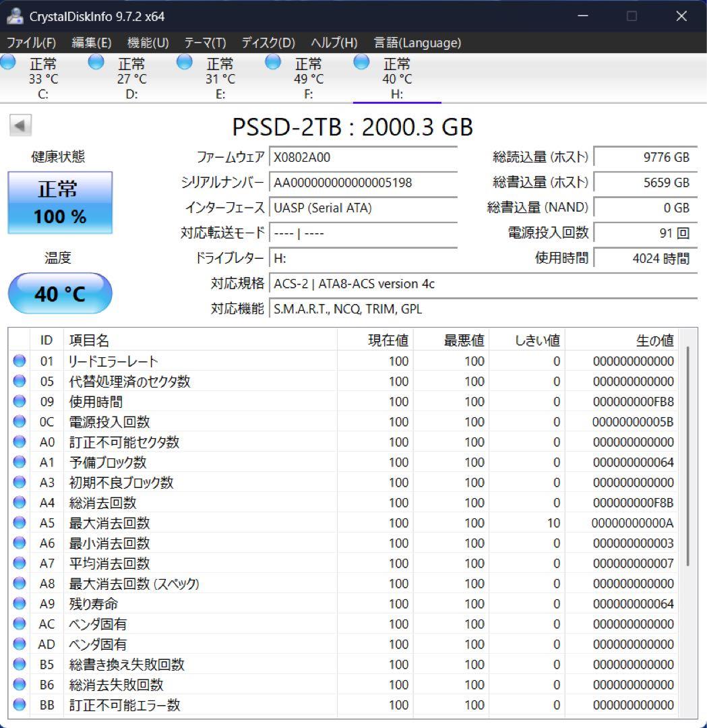Click the blue indicator for 電源投入回数 attribute
This screenshot has width=707, height=728.
(18, 422)
